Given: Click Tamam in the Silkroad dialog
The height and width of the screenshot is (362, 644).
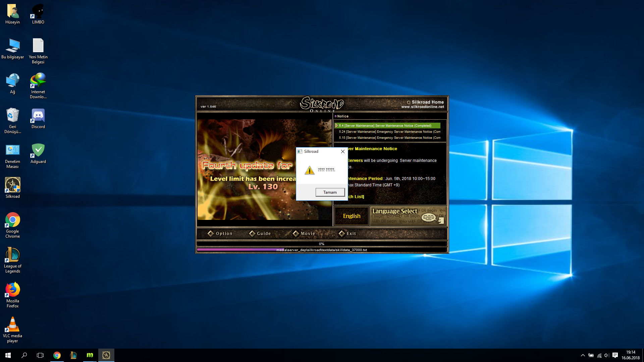Looking at the screenshot, I should click(x=330, y=192).
